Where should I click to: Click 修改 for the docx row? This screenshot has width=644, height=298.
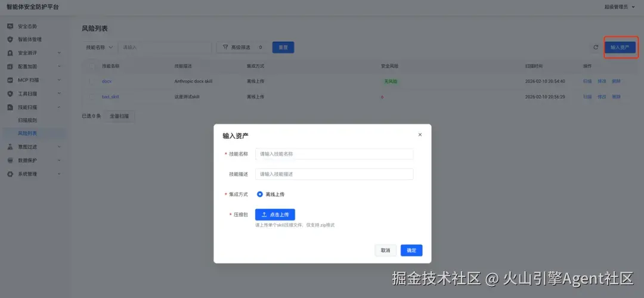click(602, 81)
